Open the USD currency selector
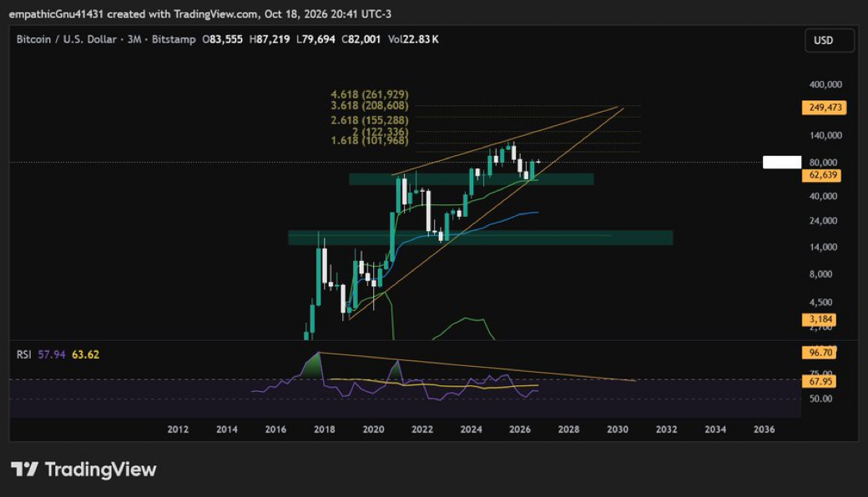 pos(829,40)
